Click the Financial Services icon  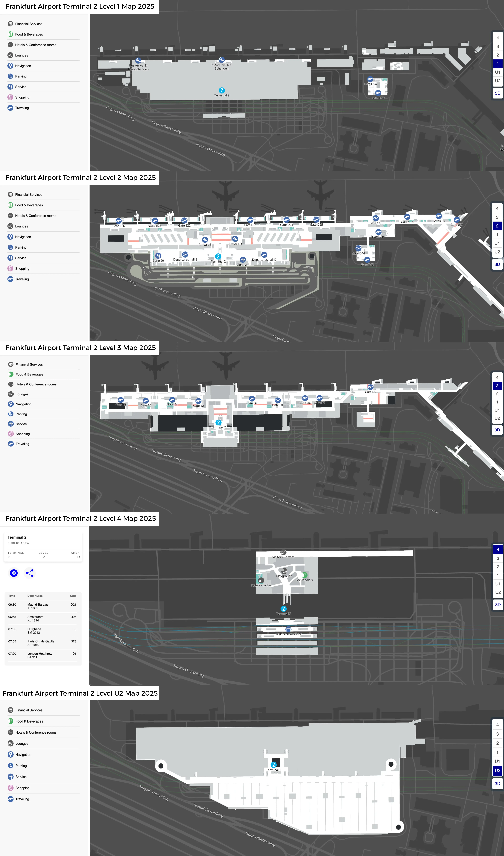click(10, 24)
